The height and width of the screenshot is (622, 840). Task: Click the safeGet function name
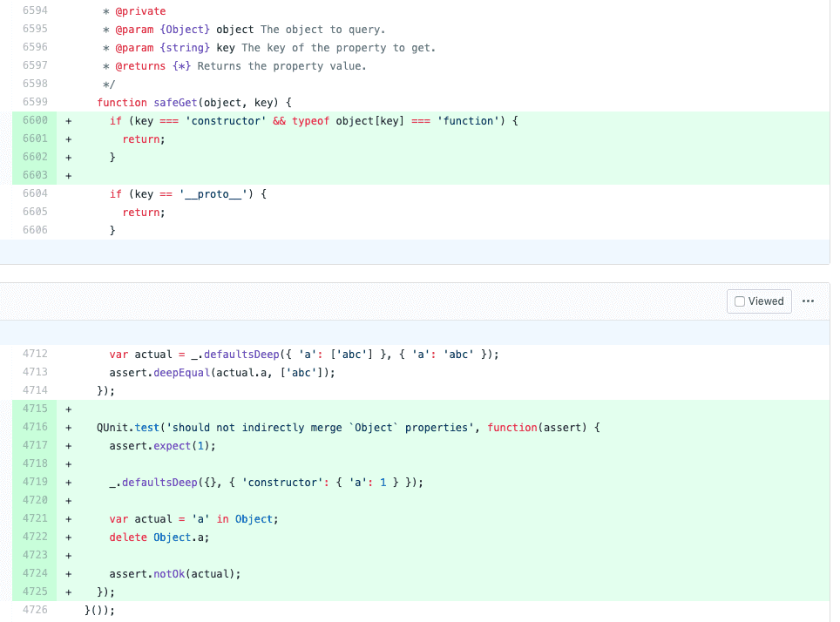coord(176,102)
